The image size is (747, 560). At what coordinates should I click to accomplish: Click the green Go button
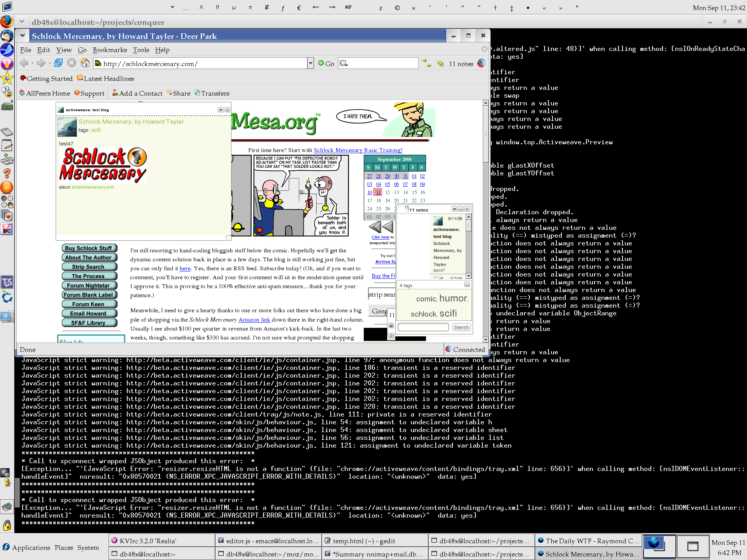326,63
